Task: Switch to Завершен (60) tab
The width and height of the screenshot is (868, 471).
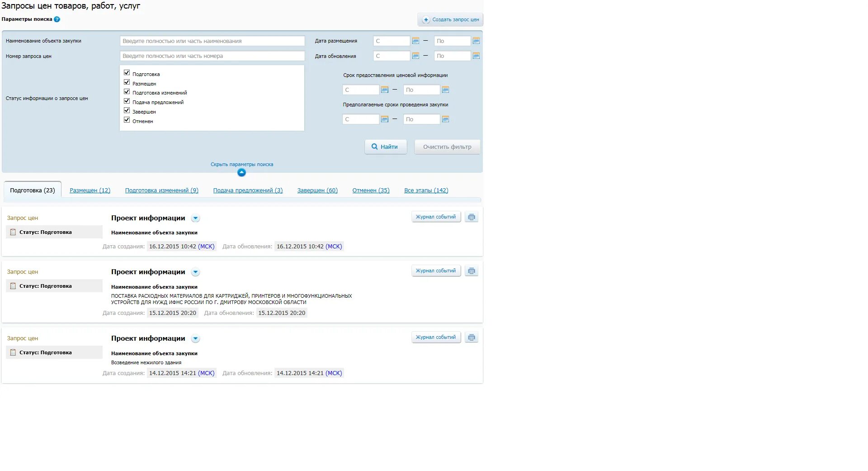Action: click(x=317, y=190)
